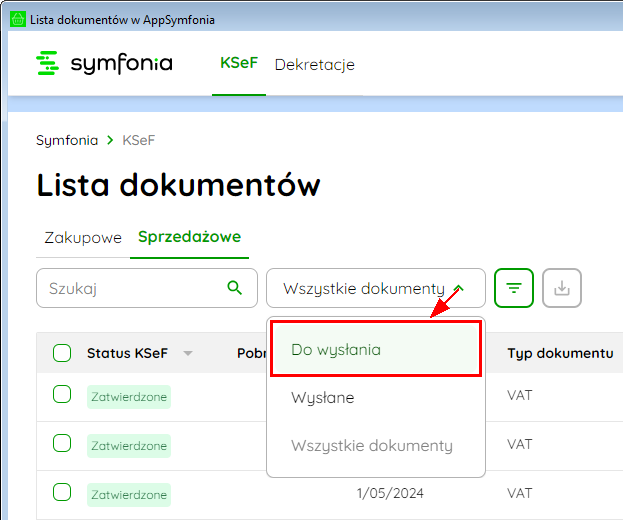Check the first document row checkbox
The height and width of the screenshot is (520, 623).
[62, 395]
